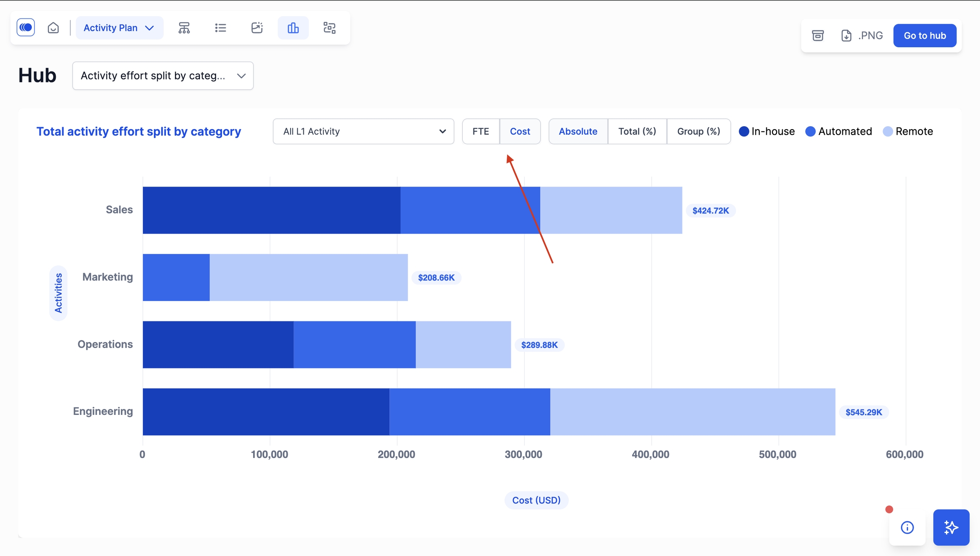The image size is (980, 556).
Task: Go to the home icon
Action: click(x=53, y=28)
